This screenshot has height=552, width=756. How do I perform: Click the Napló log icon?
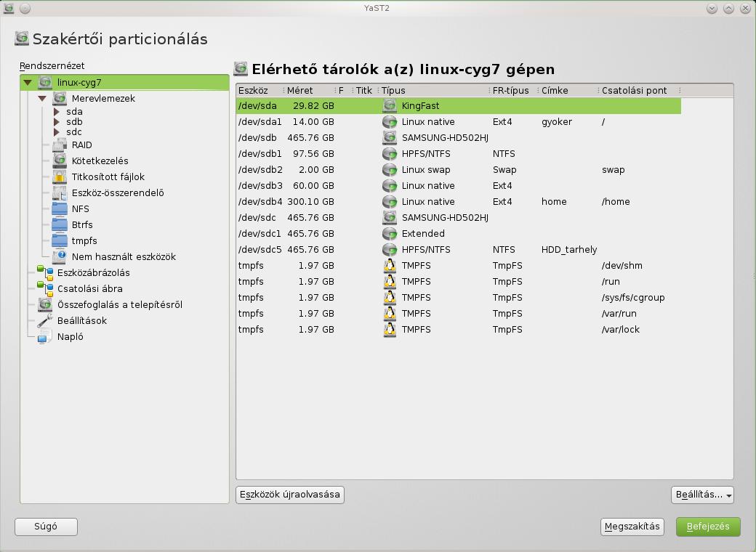tap(45, 336)
